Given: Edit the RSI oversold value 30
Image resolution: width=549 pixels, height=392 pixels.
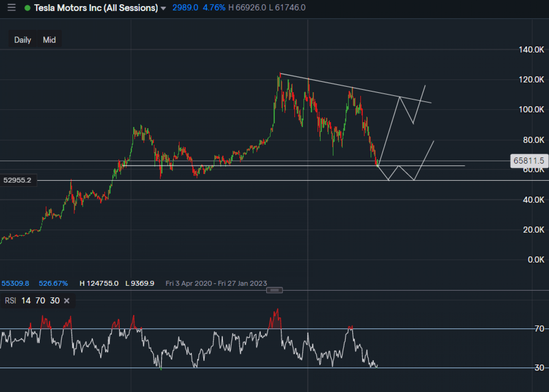Looking at the screenshot, I should click(55, 301).
